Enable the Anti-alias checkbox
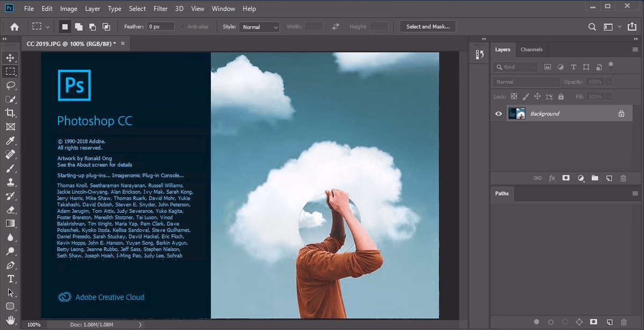The height and width of the screenshot is (330, 644). pyautogui.click(x=182, y=26)
